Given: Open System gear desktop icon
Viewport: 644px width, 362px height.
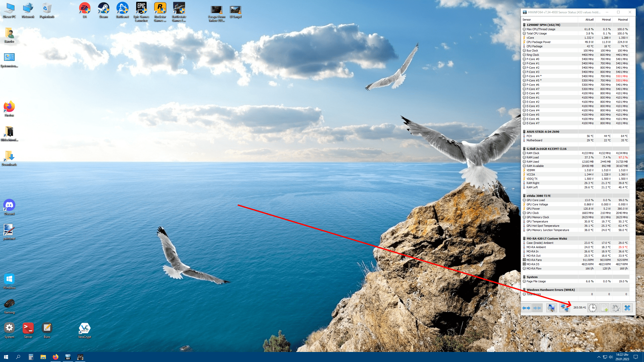Looking at the screenshot, I should tap(9, 331).
